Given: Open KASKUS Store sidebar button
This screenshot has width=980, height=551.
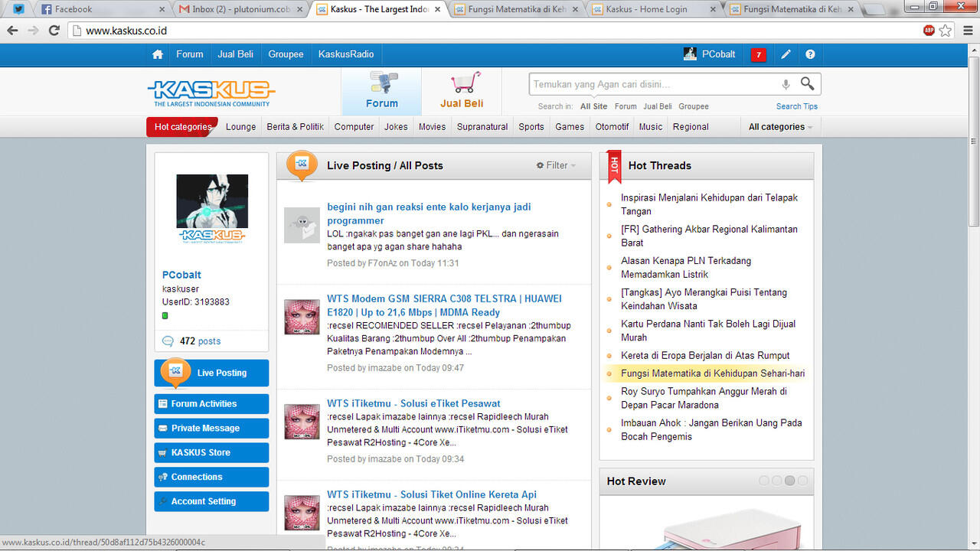Looking at the screenshot, I should (211, 453).
